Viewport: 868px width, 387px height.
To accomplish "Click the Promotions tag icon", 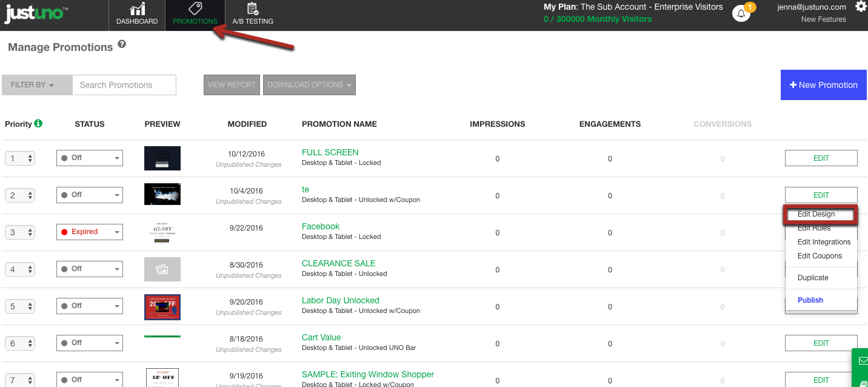I will [195, 8].
